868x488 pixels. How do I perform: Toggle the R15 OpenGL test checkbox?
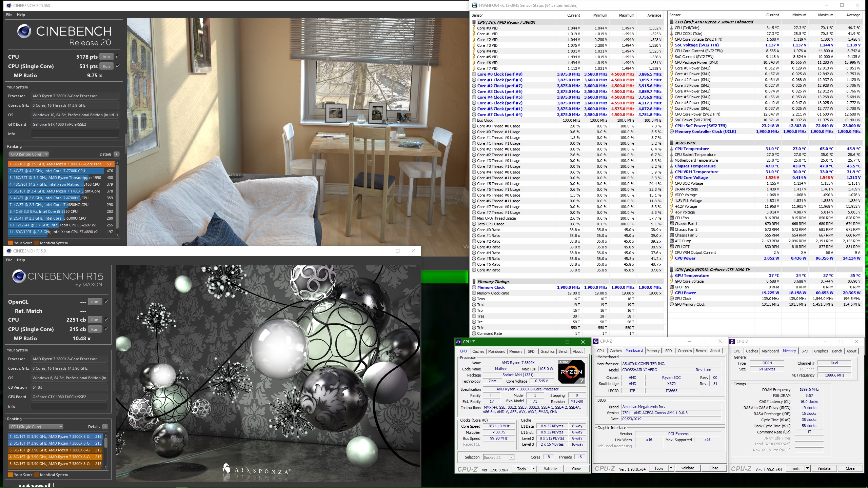click(x=106, y=302)
